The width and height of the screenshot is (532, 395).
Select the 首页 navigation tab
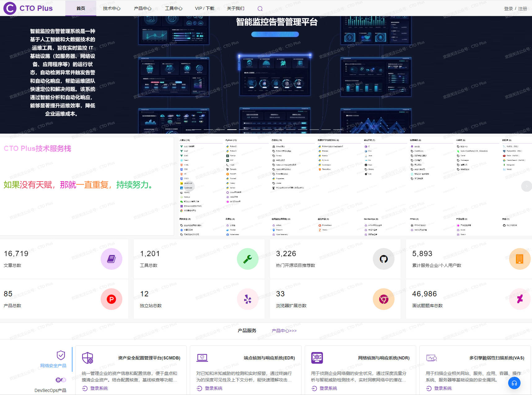pos(81,8)
